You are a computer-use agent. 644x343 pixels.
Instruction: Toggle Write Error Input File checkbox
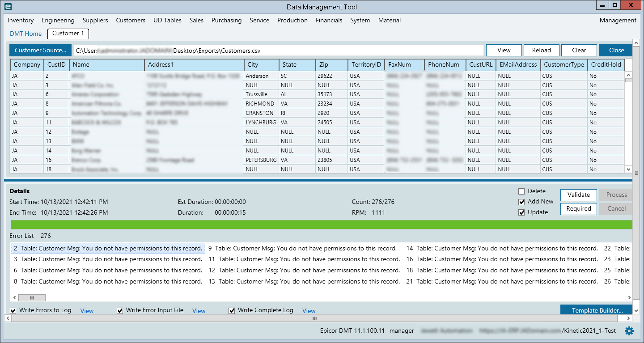click(x=120, y=310)
